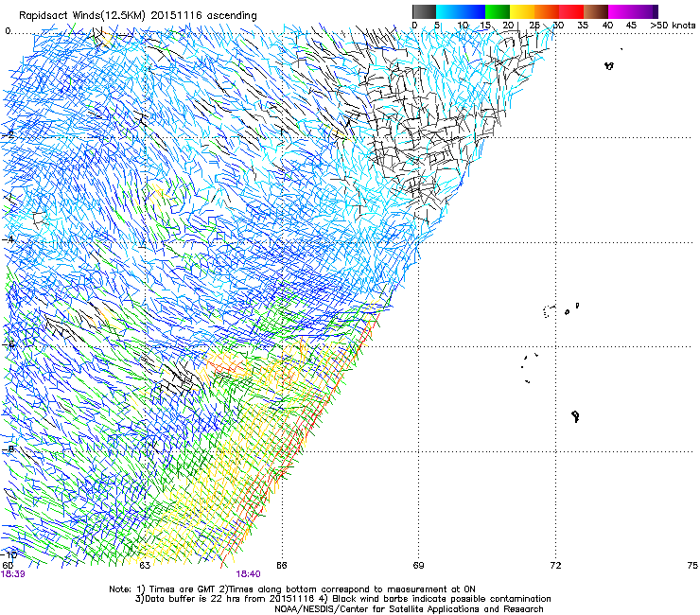This screenshot has height=615, width=700.
Task: Click the longitude label '72'
Action: click(555, 566)
